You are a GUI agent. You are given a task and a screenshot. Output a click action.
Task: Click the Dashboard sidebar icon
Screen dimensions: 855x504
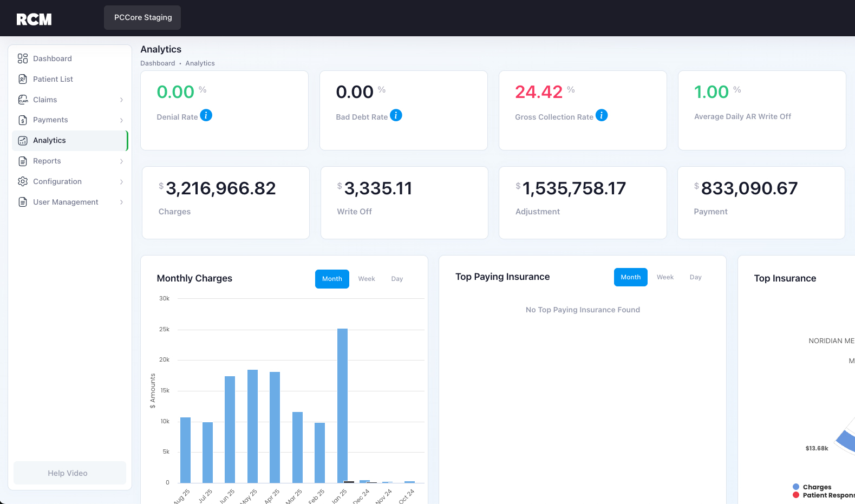point(23,58)
